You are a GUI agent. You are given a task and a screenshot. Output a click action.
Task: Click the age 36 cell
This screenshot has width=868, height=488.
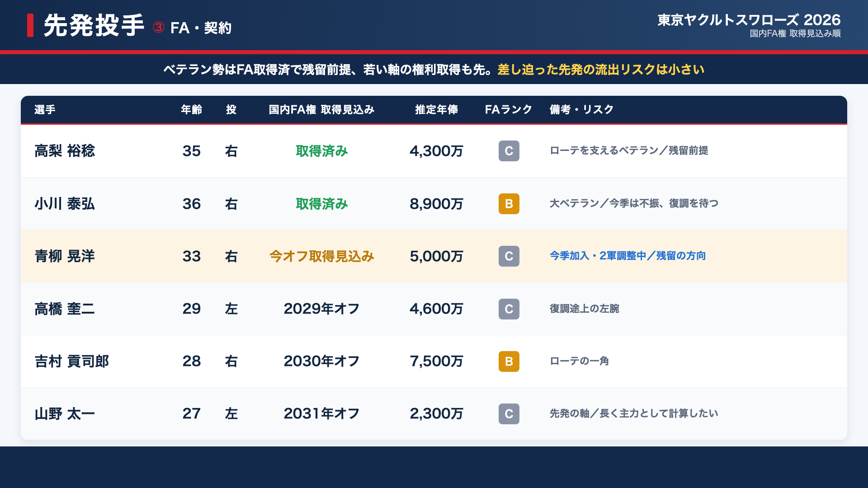point(192,204)
